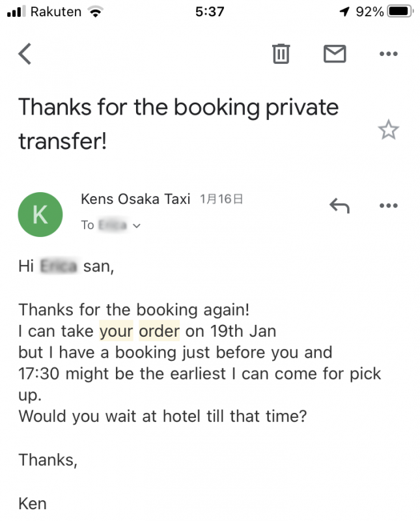Tap the highlighted word 'order'
The image size is (420, 521).
159,331
